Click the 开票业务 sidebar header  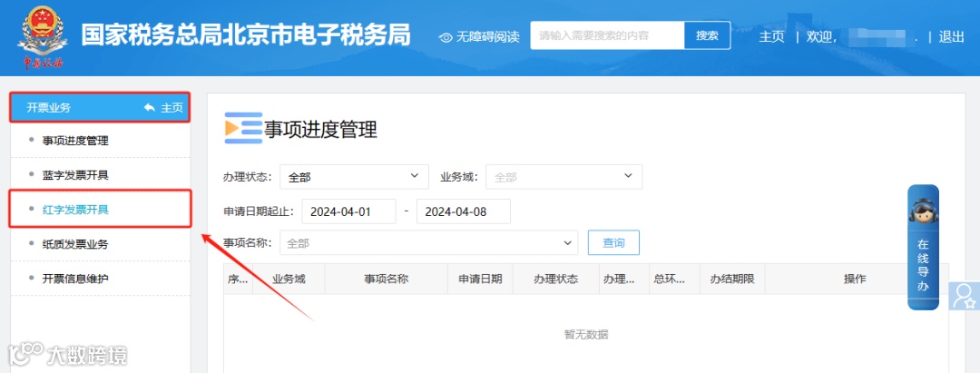100,107
